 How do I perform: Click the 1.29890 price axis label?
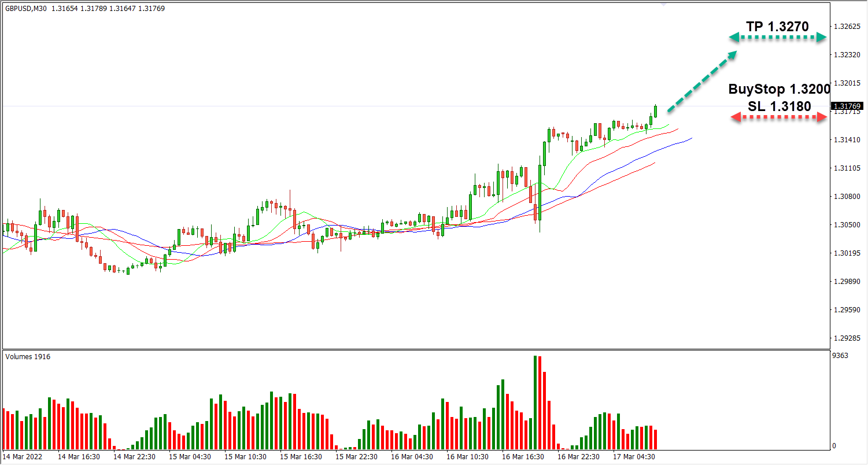pyautogui.click(x=846, y=282)
